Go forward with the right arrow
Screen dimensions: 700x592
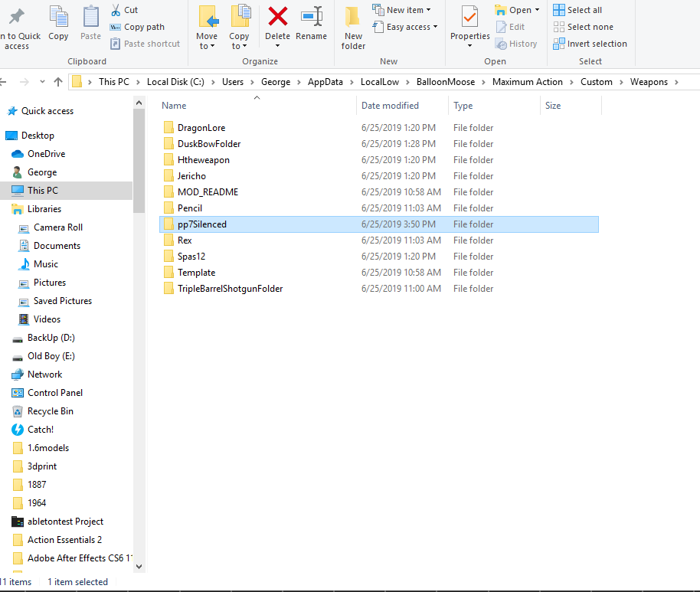pos(25,82)
